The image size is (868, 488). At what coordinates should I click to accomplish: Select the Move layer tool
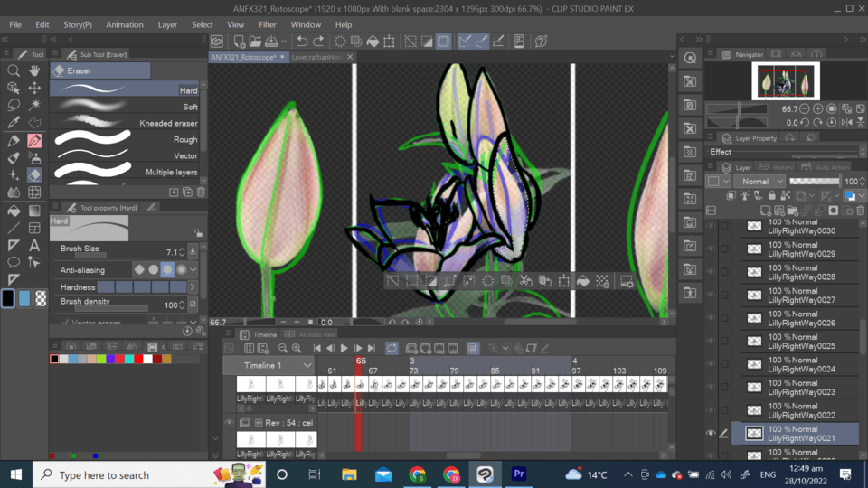point(34,88)
